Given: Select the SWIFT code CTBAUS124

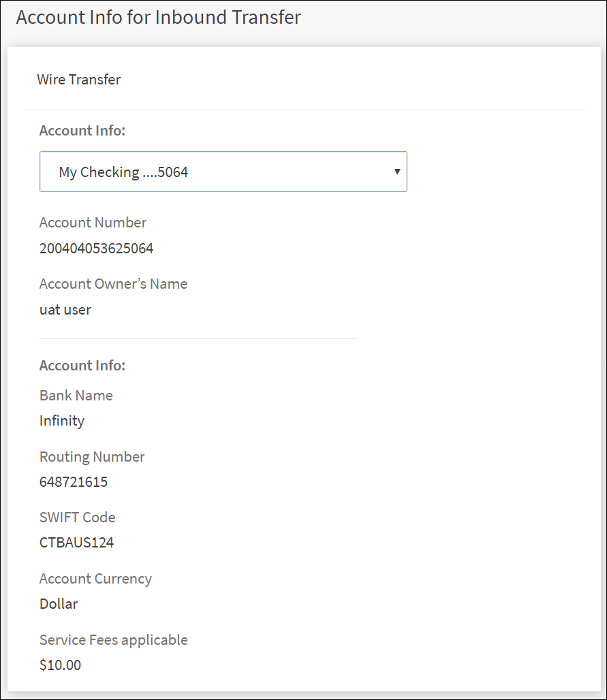Looking at the screenshot, I should [x=77, y=543].
